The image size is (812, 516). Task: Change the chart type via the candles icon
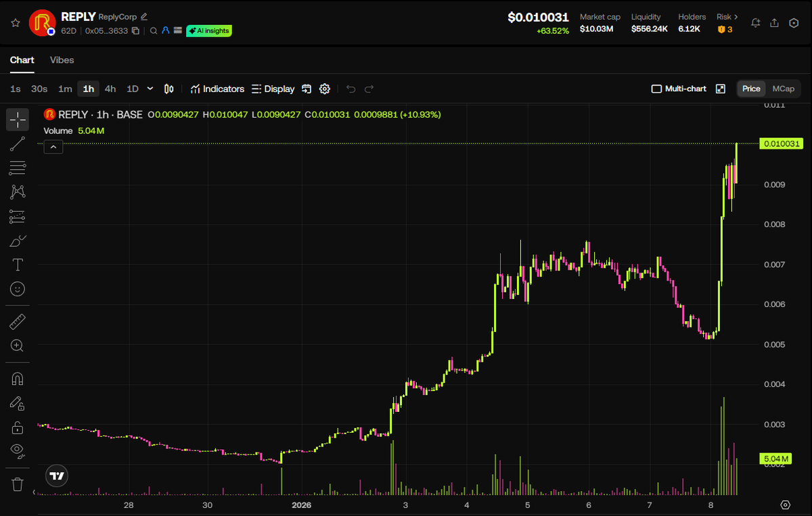click(169, 89)
